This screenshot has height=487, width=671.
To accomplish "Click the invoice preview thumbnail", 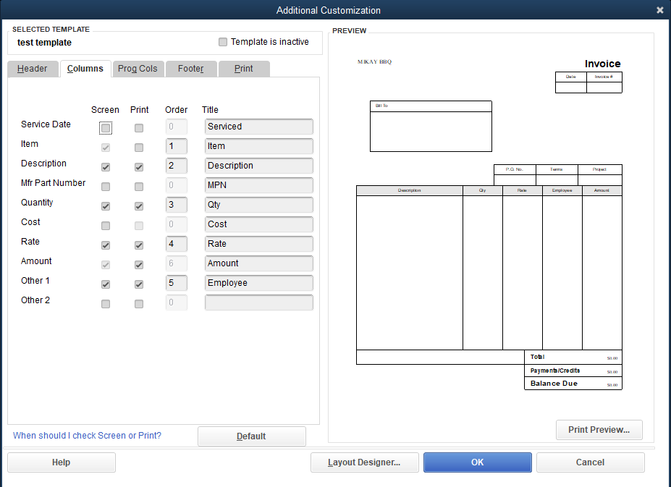I will [x=490, y=225].
